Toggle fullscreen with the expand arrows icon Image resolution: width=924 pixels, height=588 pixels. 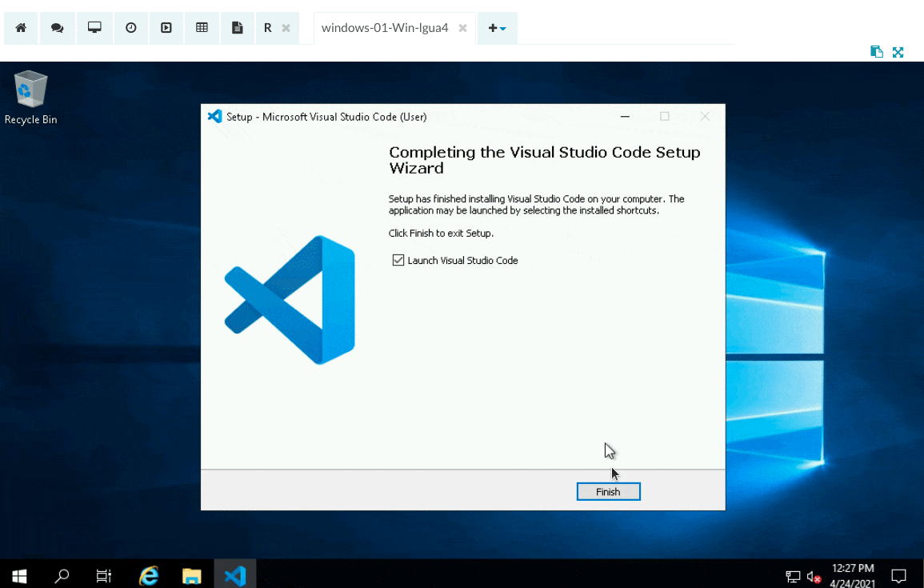898,52
